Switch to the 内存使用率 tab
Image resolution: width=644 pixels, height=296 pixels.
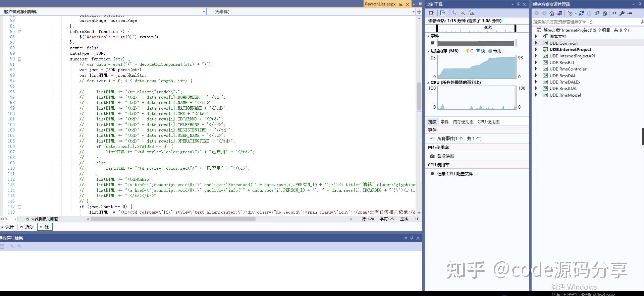click(x=463, y=122)
